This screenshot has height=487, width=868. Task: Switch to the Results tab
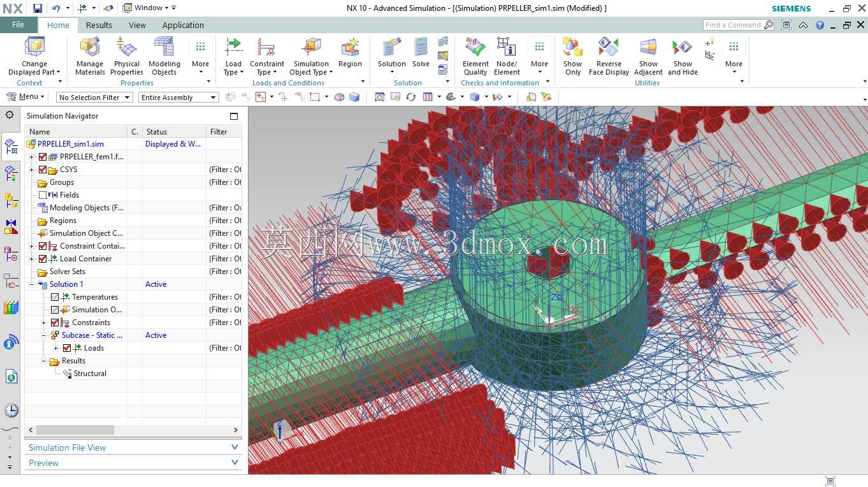point(99,25)
